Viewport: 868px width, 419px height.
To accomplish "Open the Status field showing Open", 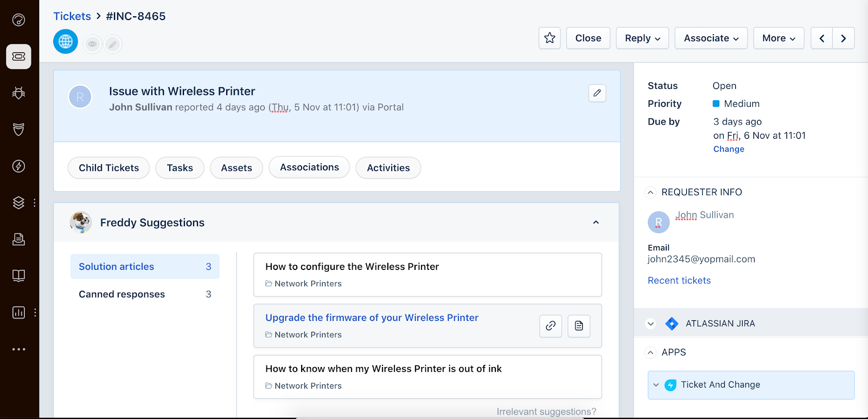I will [724, 86].
